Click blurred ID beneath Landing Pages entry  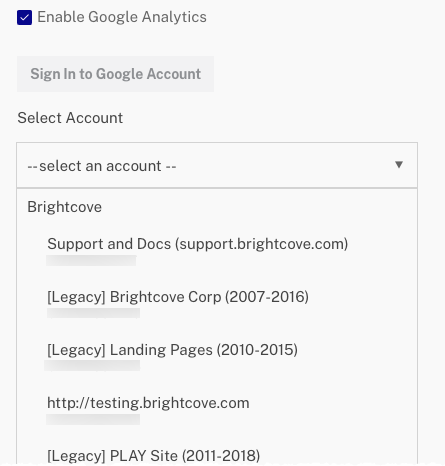[92, 365]
